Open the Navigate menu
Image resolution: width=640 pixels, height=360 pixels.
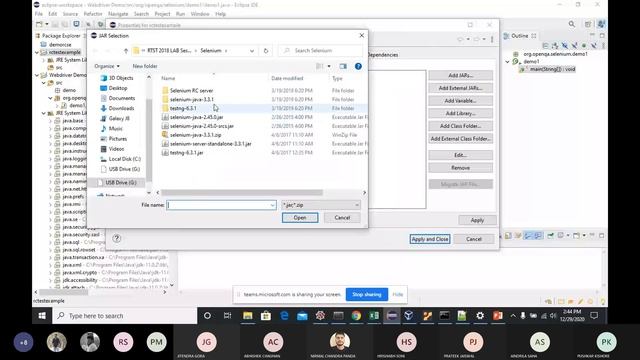point(118,14)
